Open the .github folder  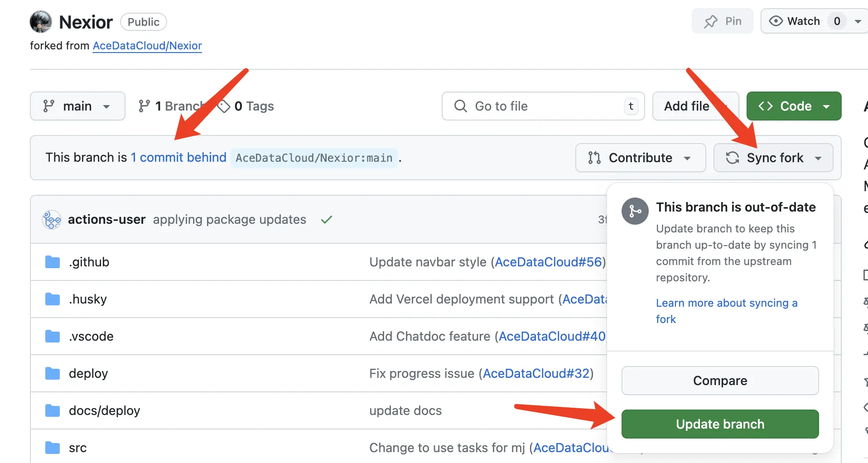89,262
